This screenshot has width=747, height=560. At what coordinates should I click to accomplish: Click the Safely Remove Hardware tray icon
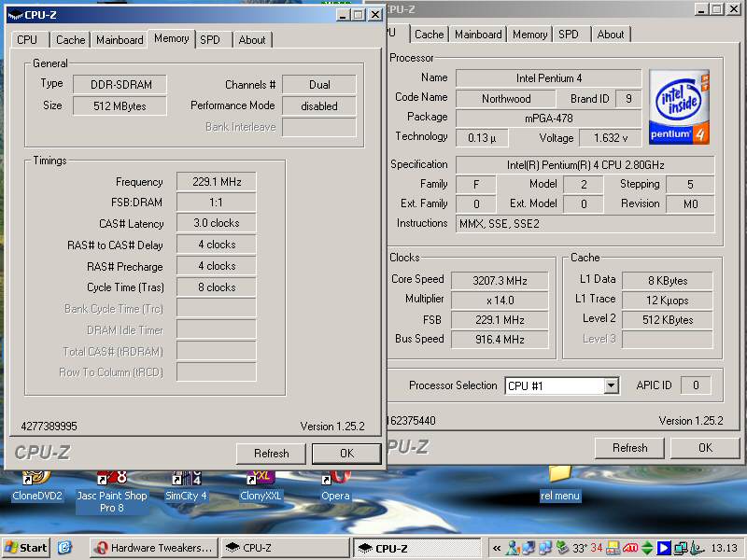[x=563, y=548]
